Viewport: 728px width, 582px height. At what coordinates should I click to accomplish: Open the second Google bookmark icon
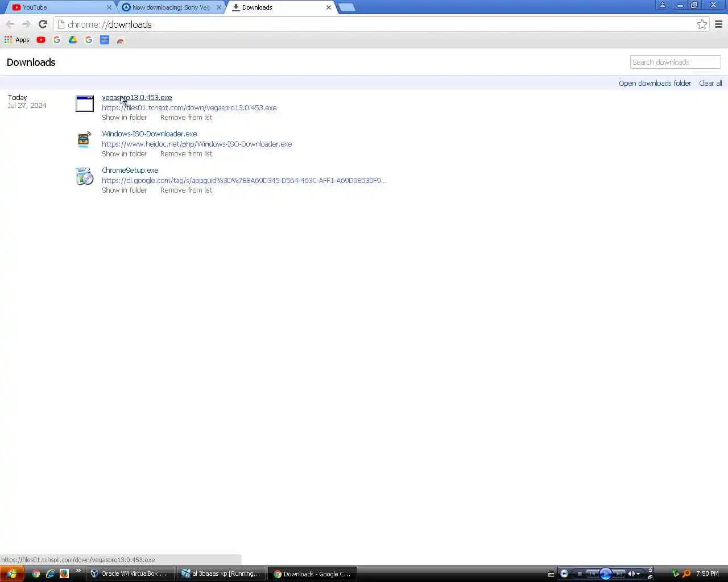[89, 40]
